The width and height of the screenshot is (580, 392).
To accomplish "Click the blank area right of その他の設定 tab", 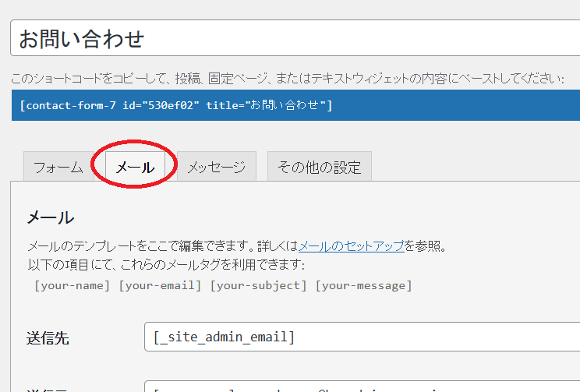I will click(476, 166).
